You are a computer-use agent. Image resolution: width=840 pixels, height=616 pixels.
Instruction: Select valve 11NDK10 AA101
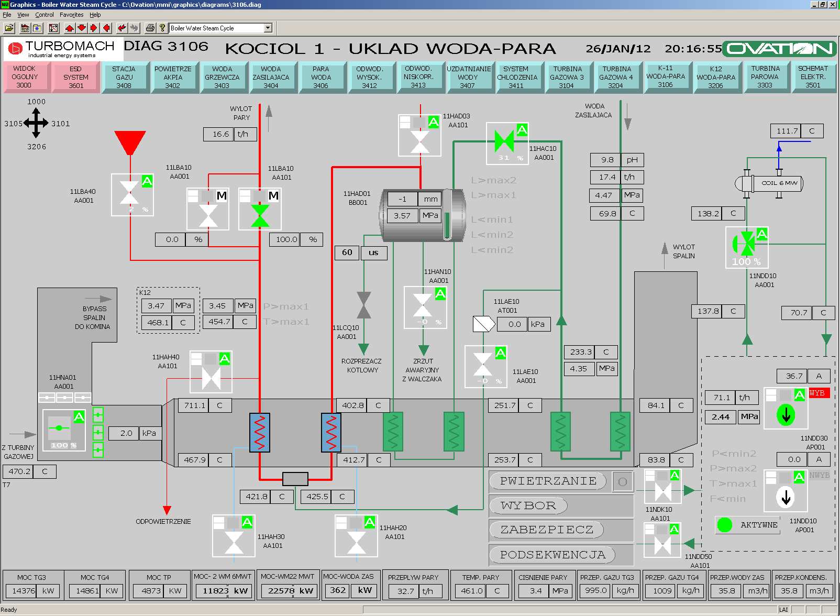662,486
